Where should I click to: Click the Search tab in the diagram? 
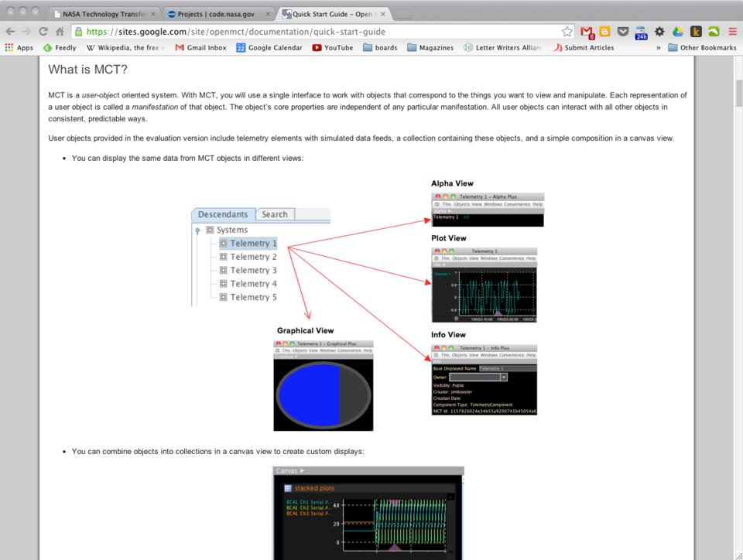275,214
